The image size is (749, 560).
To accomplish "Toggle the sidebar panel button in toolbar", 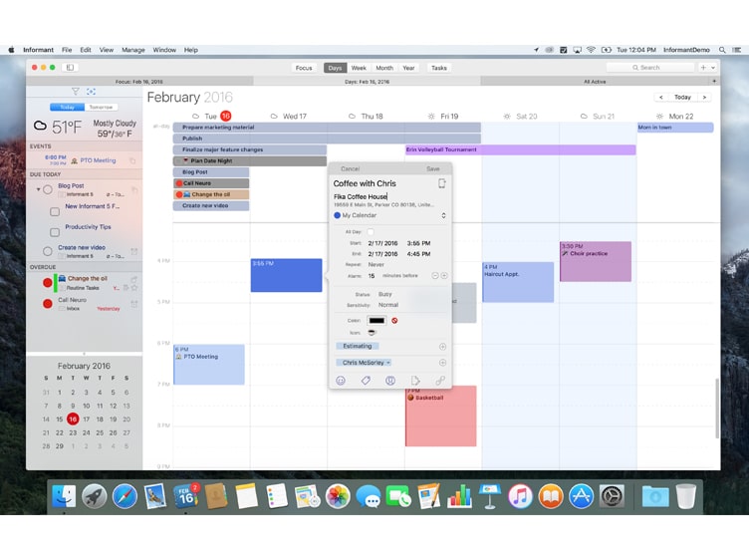I will point(70,68).
